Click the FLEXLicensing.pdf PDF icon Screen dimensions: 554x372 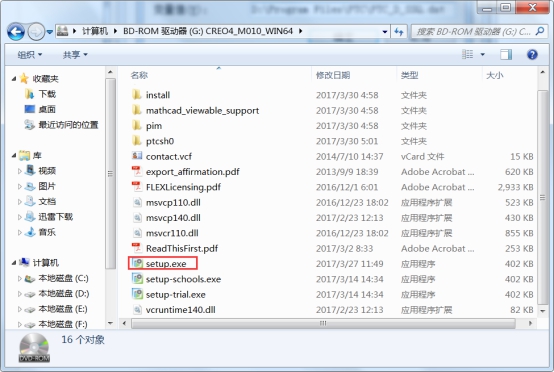(136, 187)
